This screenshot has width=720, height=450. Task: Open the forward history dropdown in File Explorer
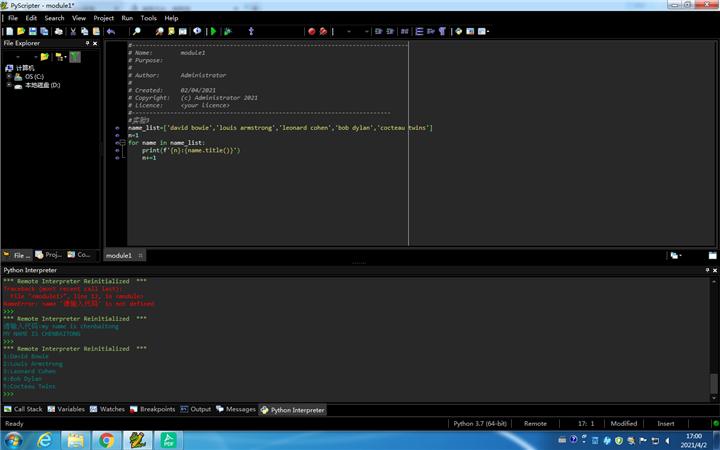tap(35, 57)
